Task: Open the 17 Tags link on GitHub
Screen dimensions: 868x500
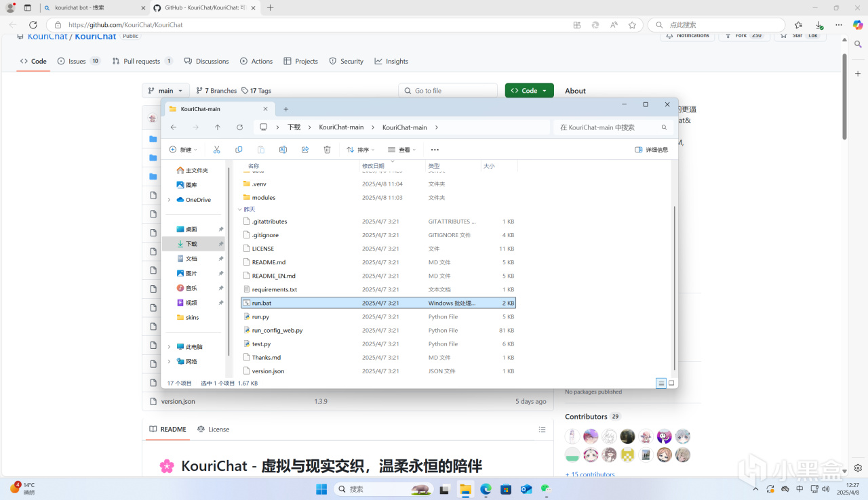Action: coord(256,91)
